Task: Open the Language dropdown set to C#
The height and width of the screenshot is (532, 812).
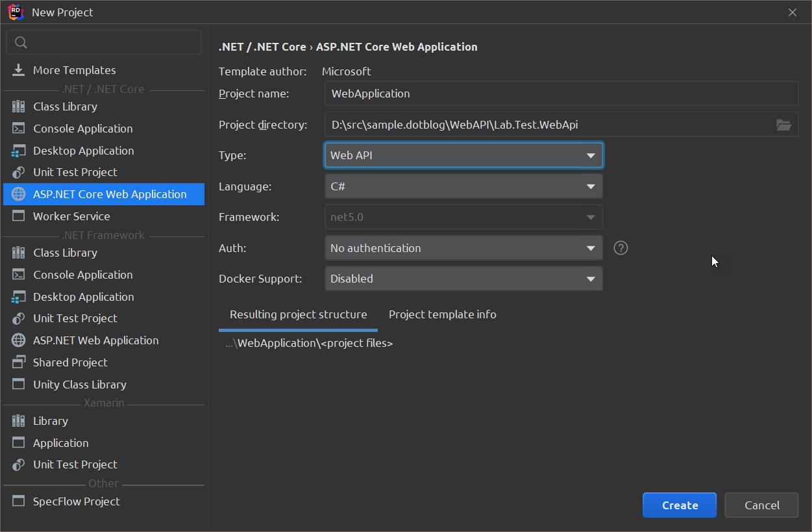Action: (x=463, y=186)
